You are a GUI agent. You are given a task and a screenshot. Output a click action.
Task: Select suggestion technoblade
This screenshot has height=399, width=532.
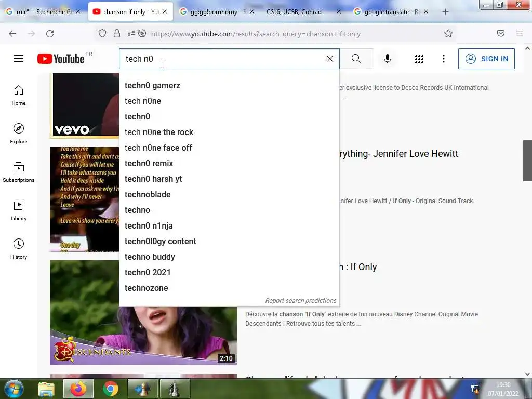(229, 195)
